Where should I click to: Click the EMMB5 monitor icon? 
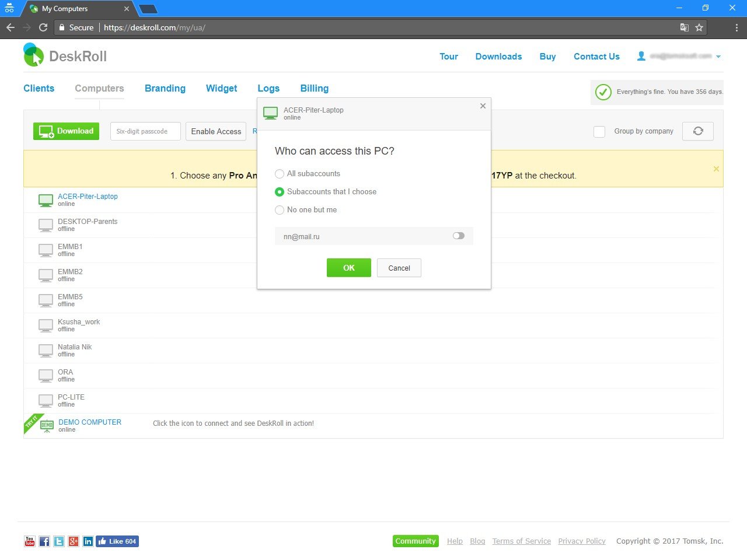pos(46,300)
